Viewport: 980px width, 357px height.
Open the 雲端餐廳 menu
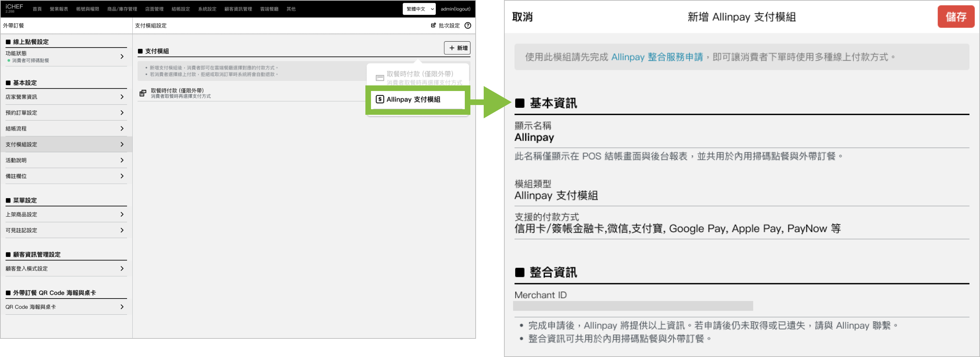pyautogui.click(x=269, y=9)
